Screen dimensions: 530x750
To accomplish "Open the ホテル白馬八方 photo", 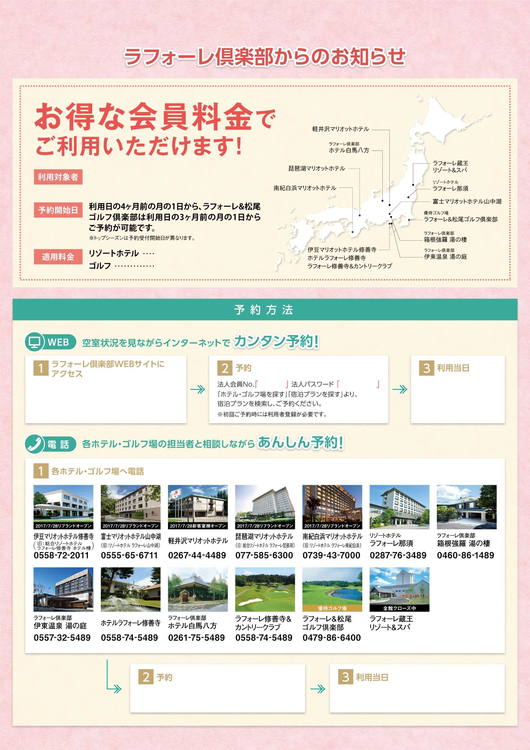I will click(198, 589).
